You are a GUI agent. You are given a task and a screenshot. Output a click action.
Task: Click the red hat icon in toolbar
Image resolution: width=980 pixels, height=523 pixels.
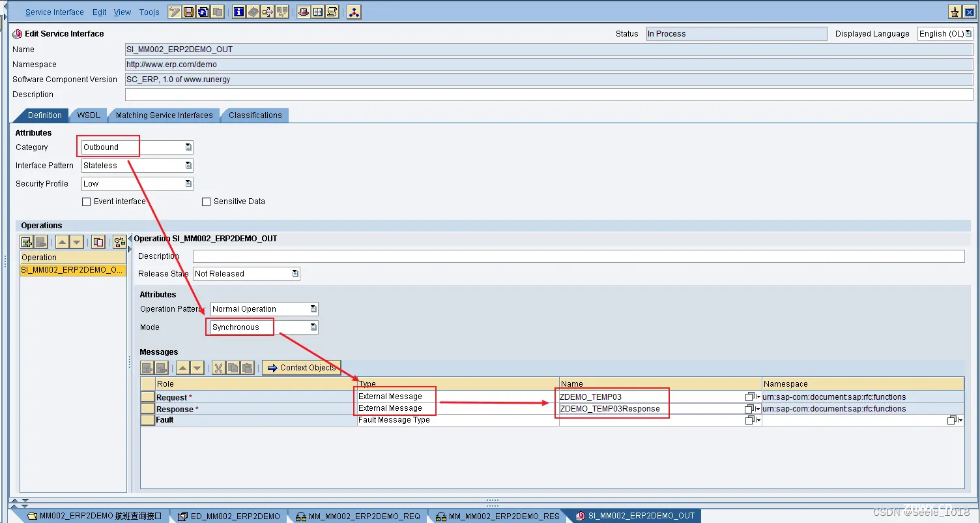tap(303, 12)
